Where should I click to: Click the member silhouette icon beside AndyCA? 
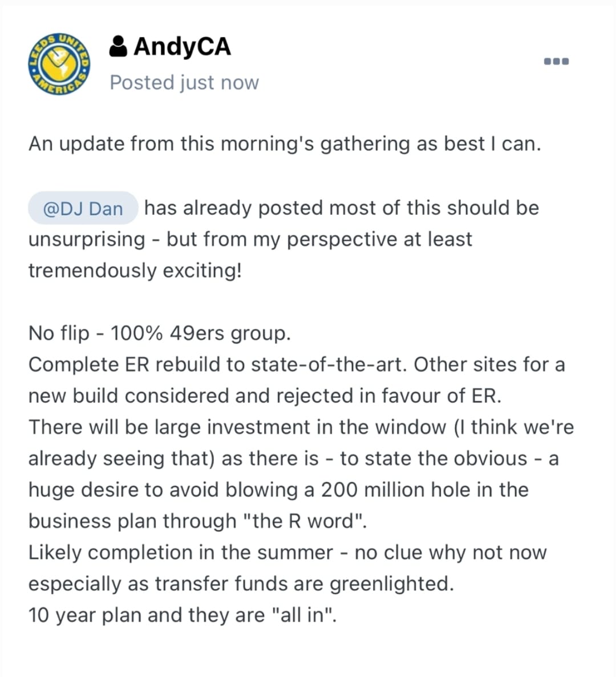118,47
